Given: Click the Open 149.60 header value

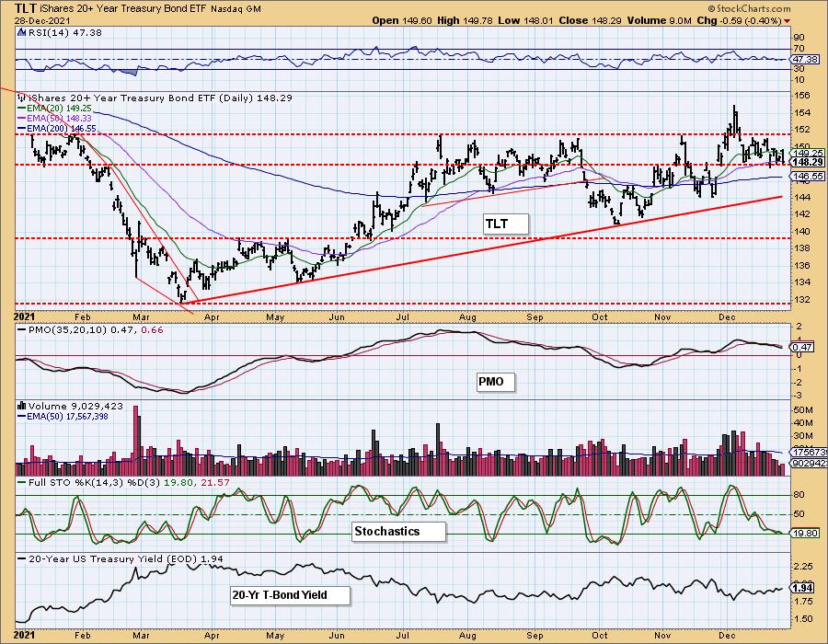Looking at the screenshot, I should [402, 20].
